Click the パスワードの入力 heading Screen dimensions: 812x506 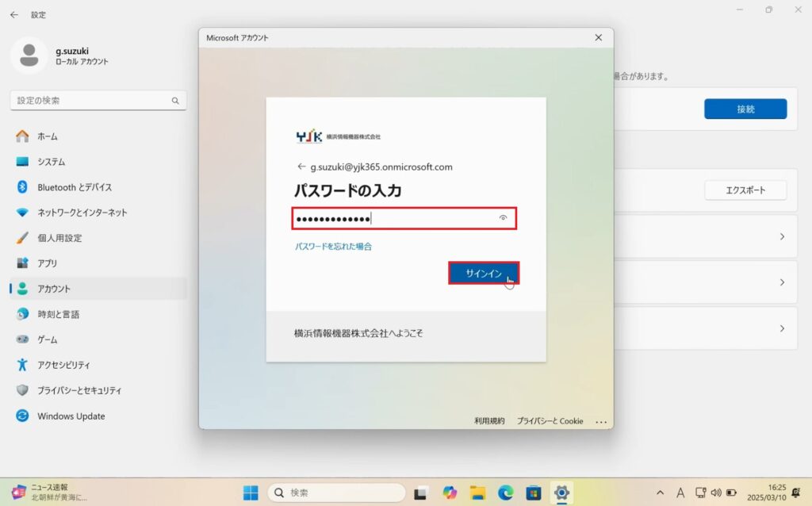pos(348,190)
